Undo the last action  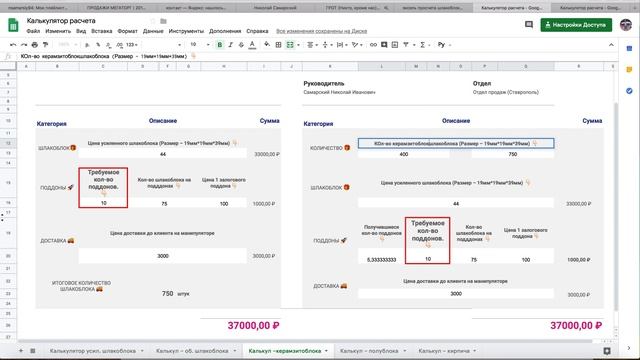13,44
